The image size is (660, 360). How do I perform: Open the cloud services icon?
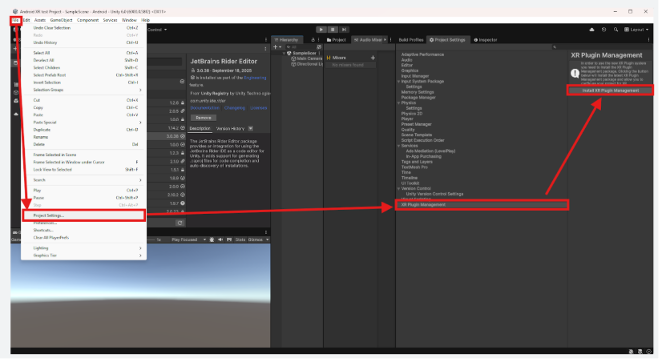[x=592, y=29]
